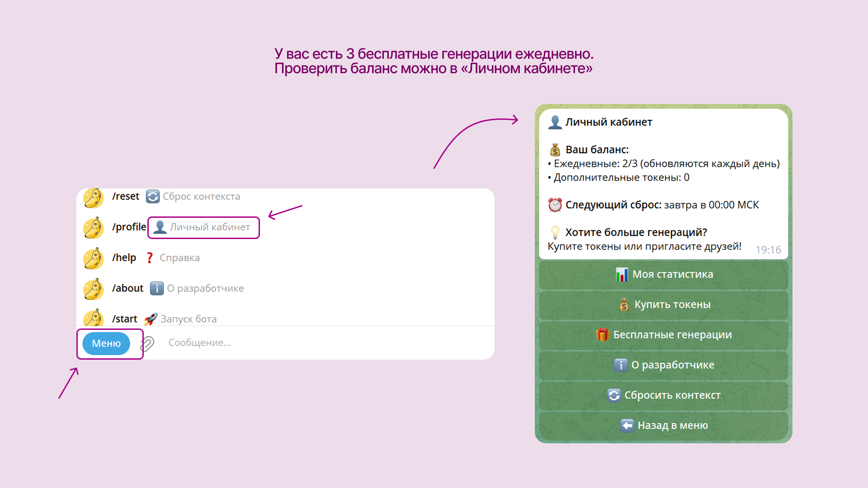Click the paperclip attachment icon

(x=147, y=343)
